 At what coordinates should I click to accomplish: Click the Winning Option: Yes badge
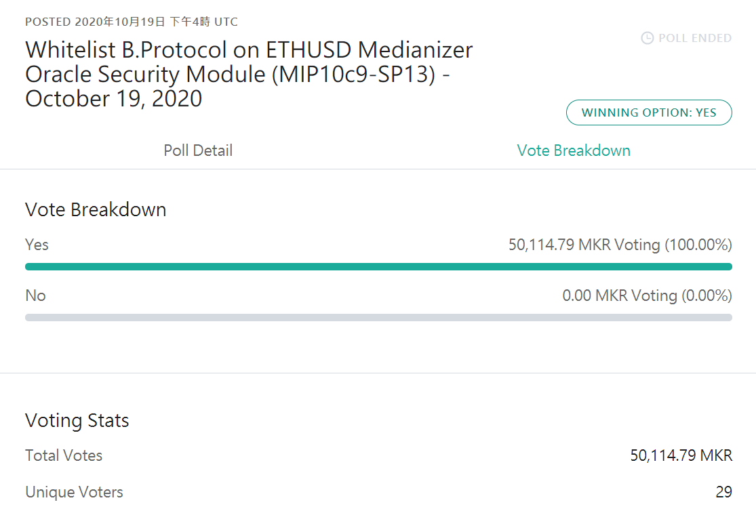pyautogui.click(x=649, y=112)
